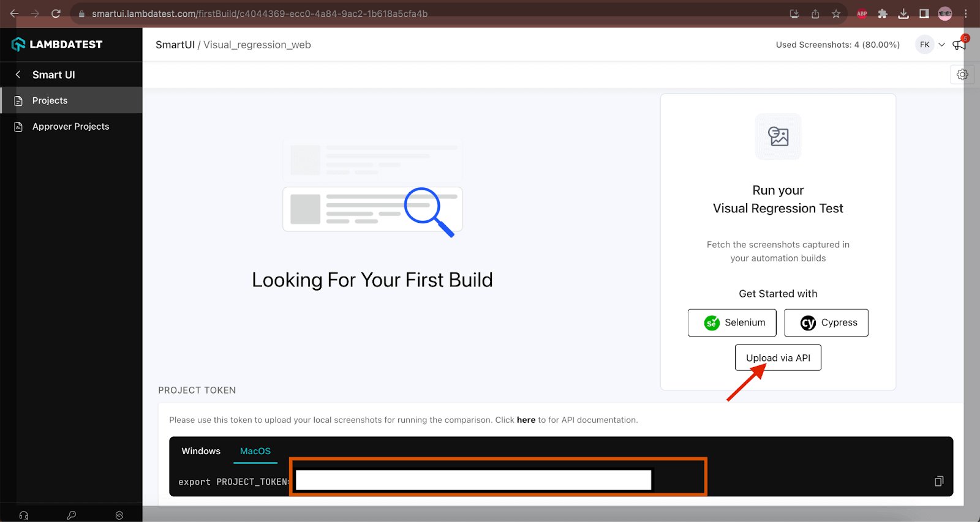Go back with Smart UI chevron

(x=18, y=74)
